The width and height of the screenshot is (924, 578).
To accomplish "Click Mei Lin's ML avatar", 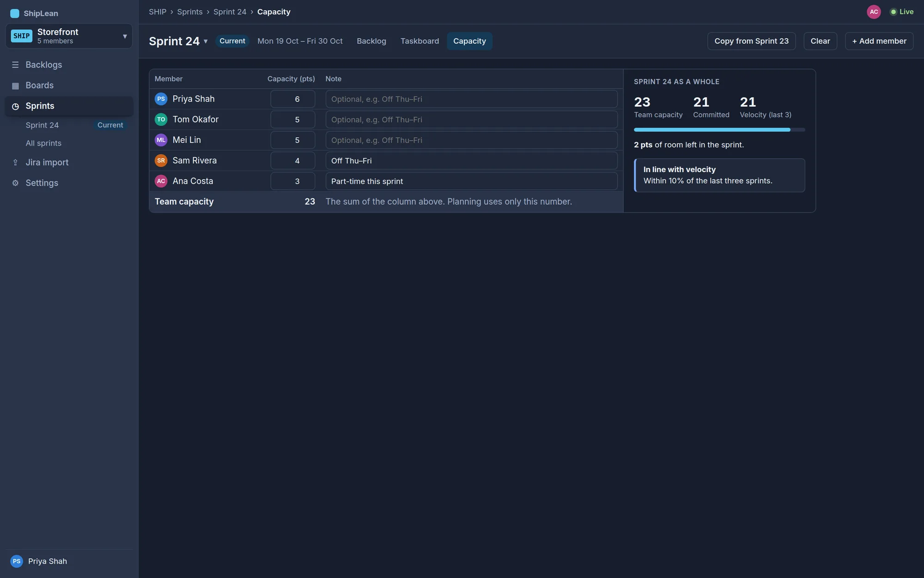I will (161, 140).
